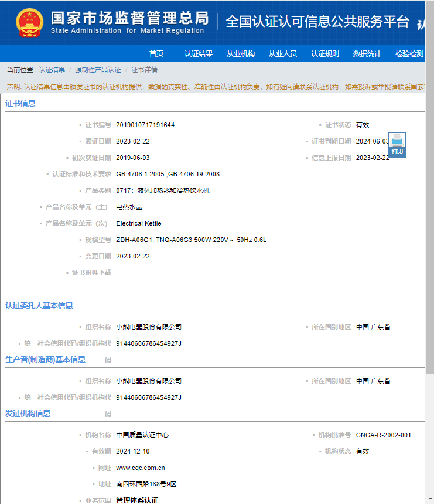Select 中国 广东省 under 生产者基本信息
Viewport: 434px width, 504px height.
click(x=373, y=381)
